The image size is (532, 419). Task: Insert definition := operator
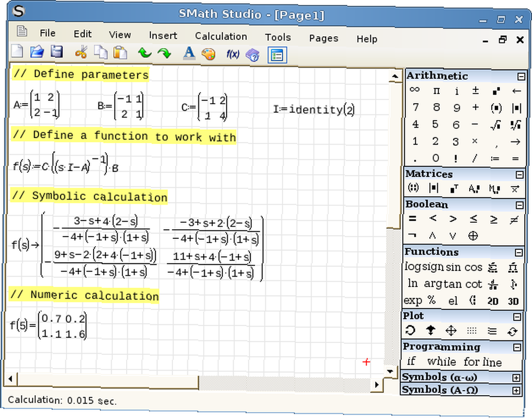[495, 158]
